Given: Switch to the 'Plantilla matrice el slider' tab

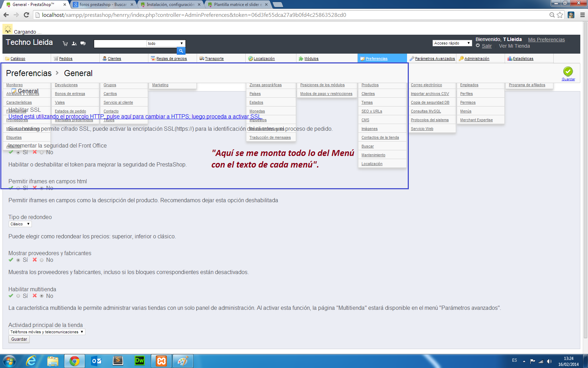Looking at the screenshot, I should pyautogui.click(x=238, y=5).
